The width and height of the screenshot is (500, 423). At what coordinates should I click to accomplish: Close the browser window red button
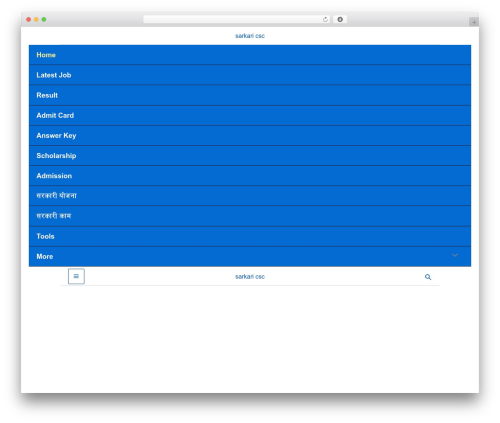click(29, 19)
